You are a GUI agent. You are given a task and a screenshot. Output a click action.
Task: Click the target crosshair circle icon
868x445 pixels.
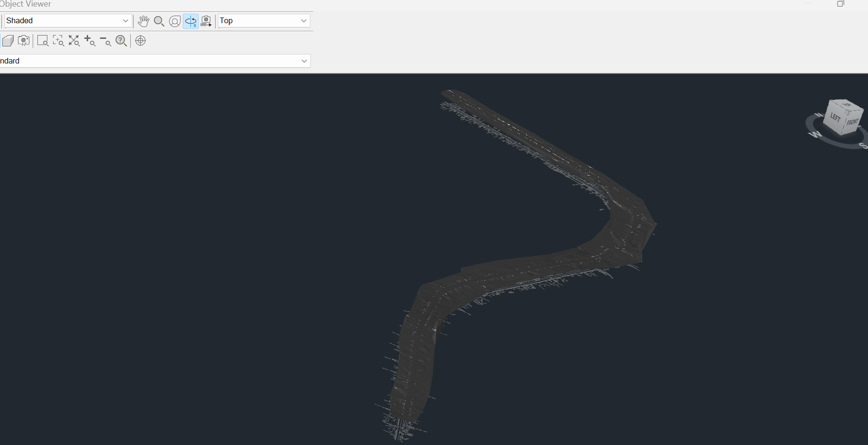[140, 41]
